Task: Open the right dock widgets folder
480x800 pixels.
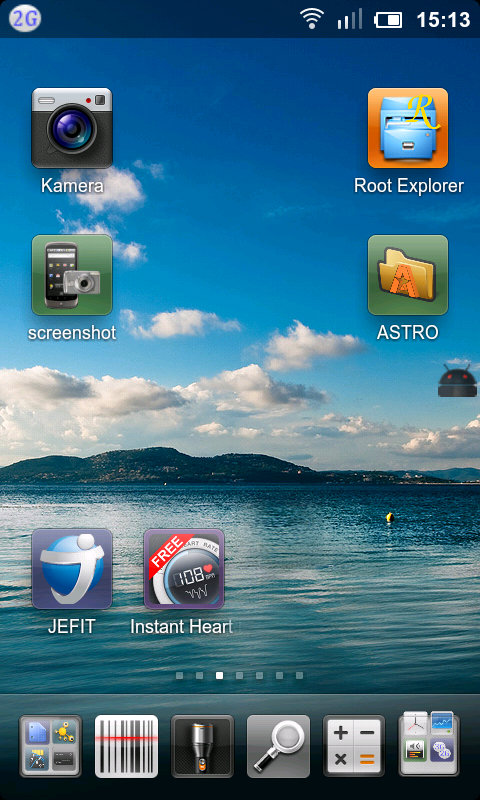Action: (429, 744)
